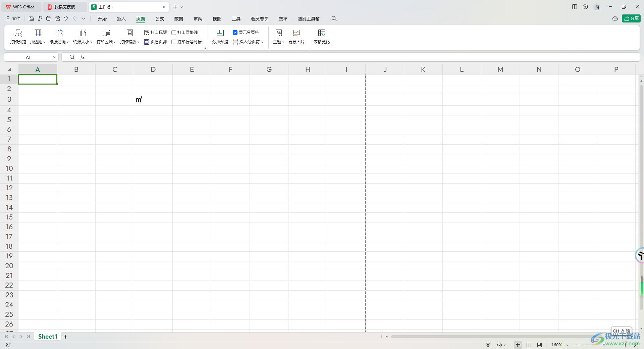Select column header D
Screen dimensions: 644x349
tap(153, 69)
